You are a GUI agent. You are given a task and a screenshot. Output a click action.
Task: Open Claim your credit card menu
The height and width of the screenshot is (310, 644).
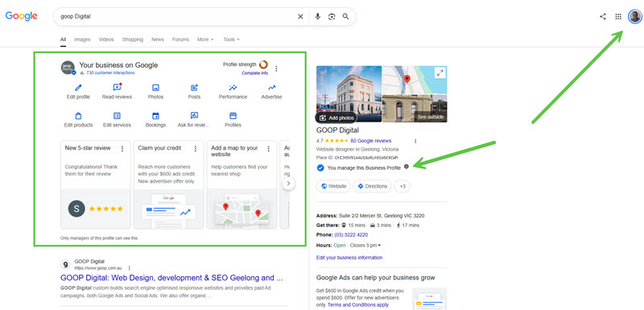pos(195,149)
